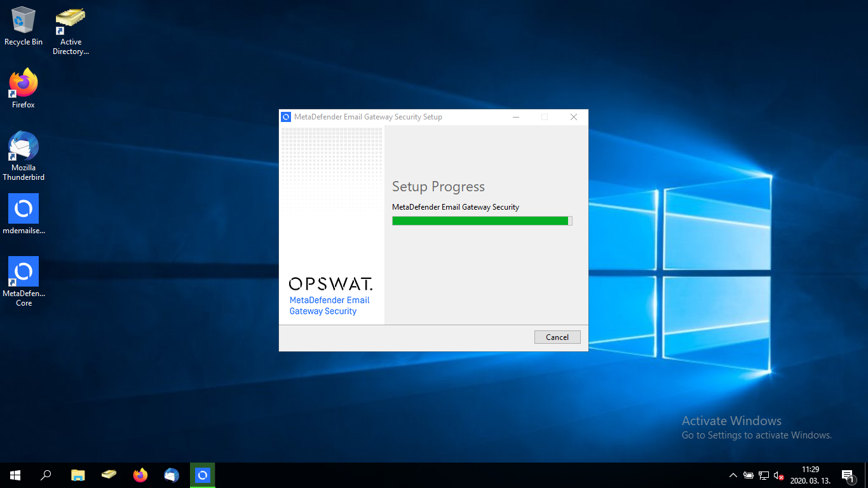Launch Firefox from the taskbar
This screenshot has width=868, height=488.
click(x=140, y=475)
